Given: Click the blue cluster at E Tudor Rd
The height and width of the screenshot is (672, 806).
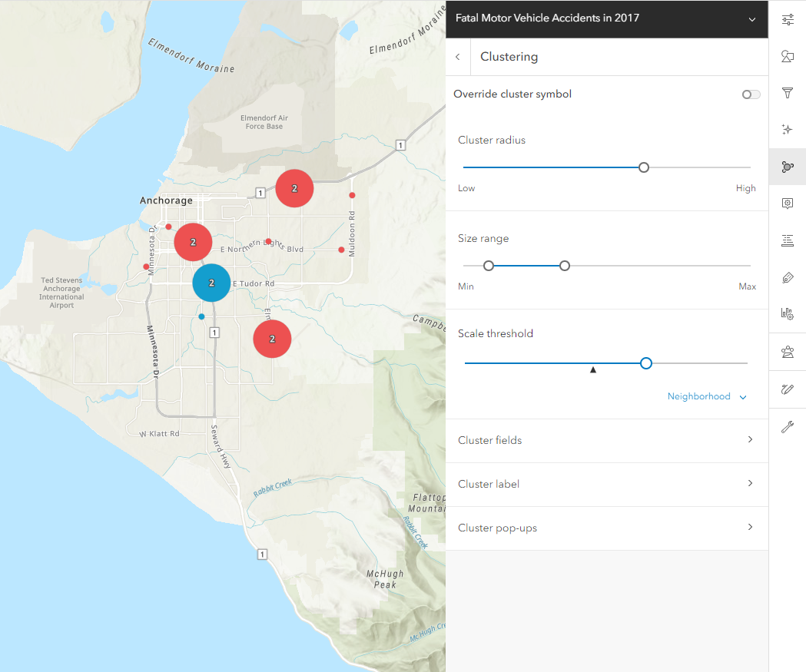Looking at the screenshot, I should (211, 283).
